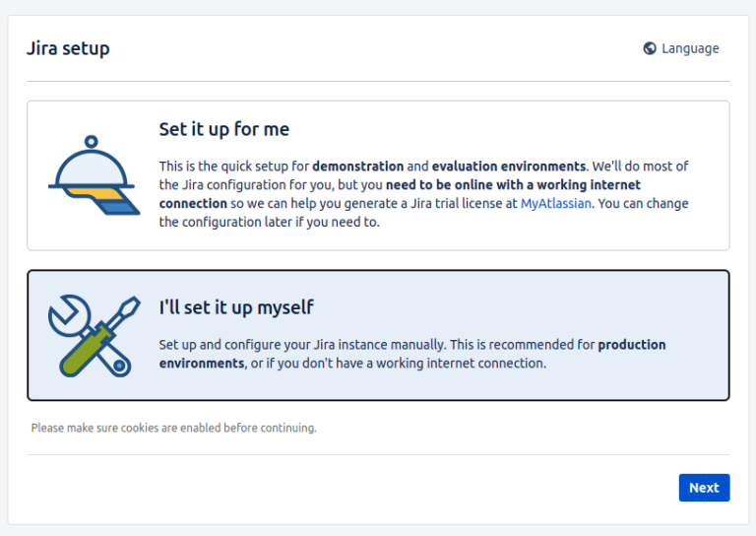Screen dimensions: 756x536
Task: Click the globe icon beside Language
Action: click(650, 48)
